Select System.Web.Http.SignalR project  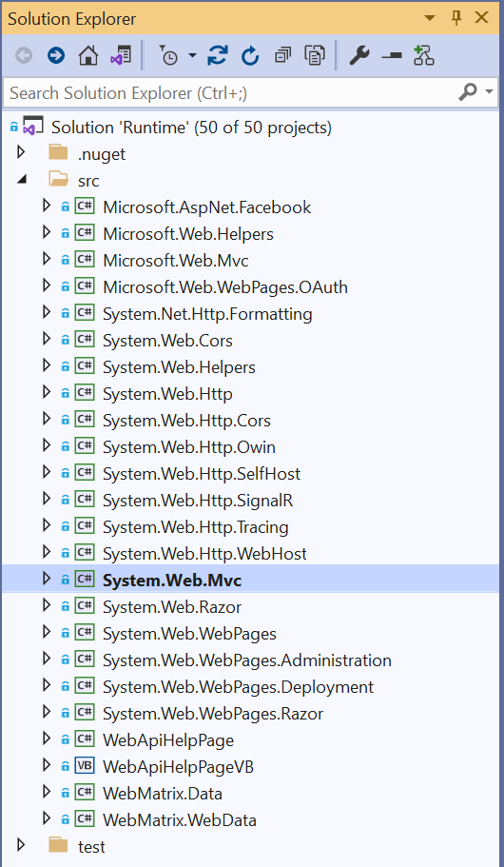[198, 500]
